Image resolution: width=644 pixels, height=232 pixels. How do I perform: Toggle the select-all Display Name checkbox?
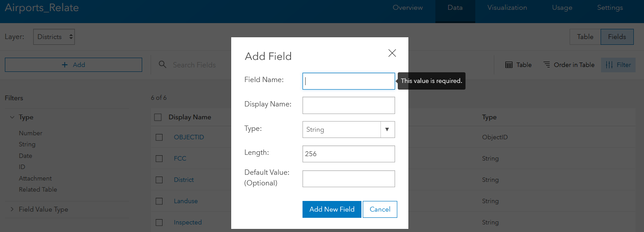pyautogui.click(x=158, y=117)
